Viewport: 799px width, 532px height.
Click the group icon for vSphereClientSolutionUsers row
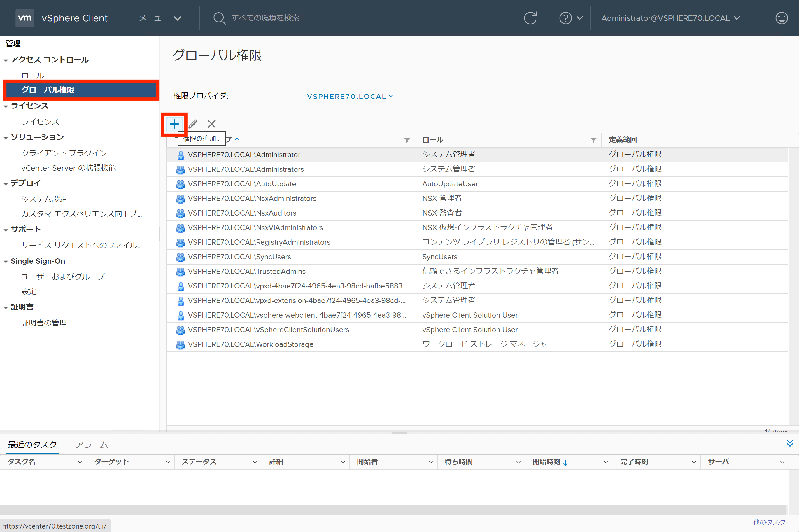click(181, 330)
